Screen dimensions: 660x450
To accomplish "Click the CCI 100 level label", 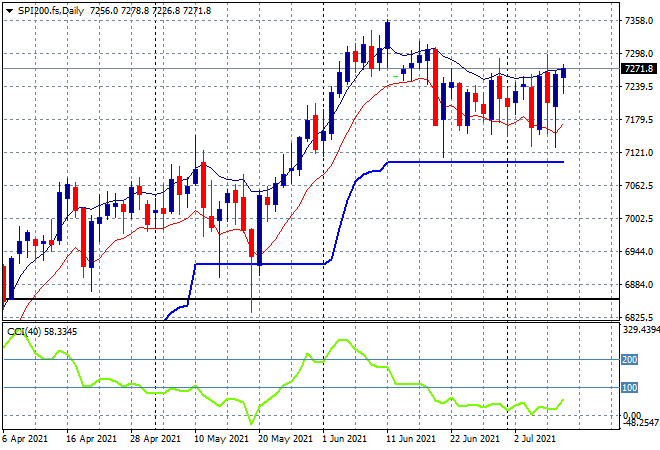I will [x=630, y=387].
